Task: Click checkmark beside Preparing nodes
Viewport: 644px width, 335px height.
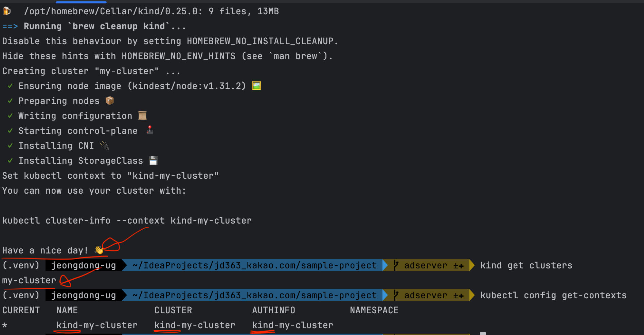Action: (10, 101)
